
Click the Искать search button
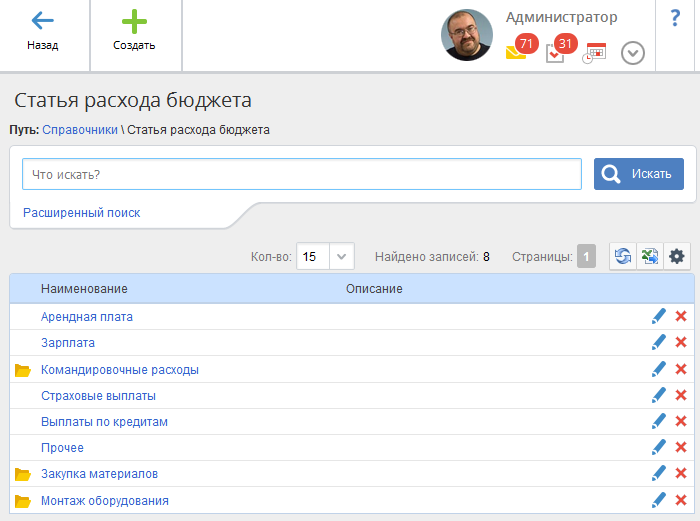639,174
